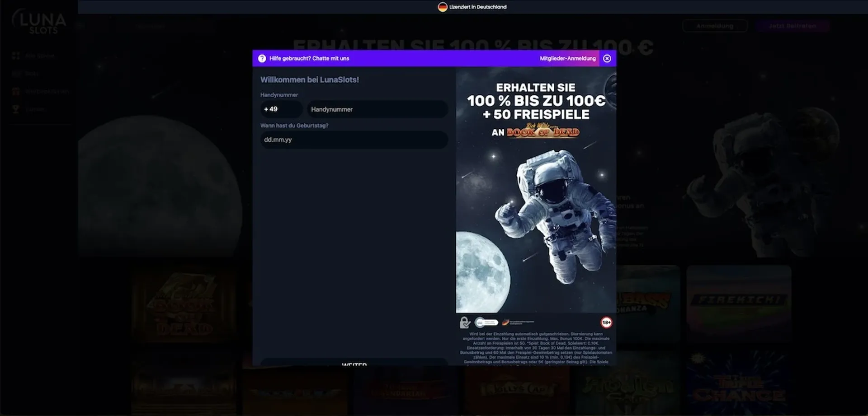Click the Anmeldung button in page header

click(715, 26)
